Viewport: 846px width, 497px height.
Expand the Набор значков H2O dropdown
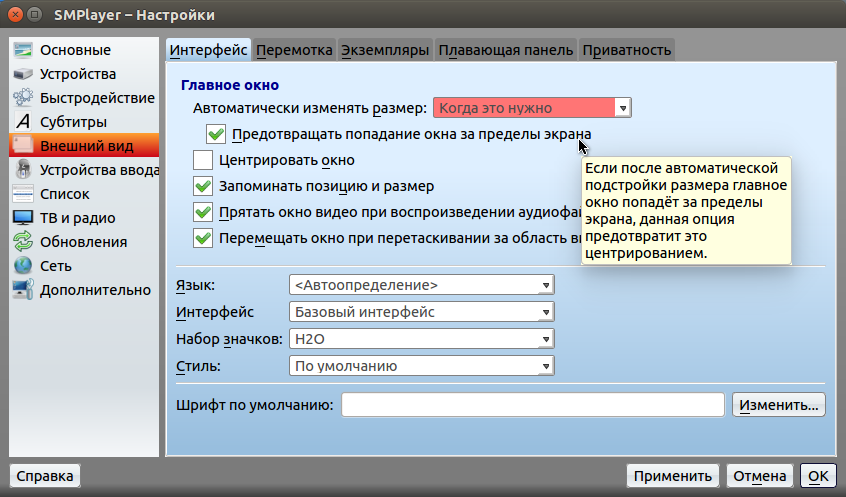click(421, 339)
